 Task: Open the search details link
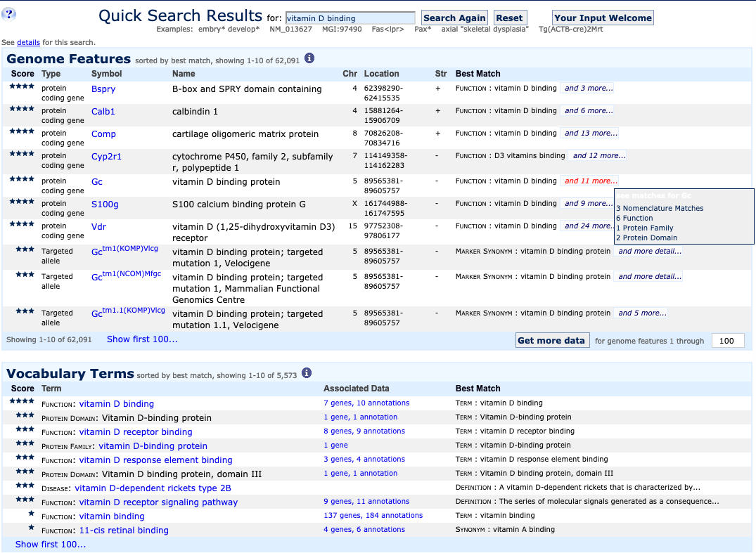click(x=28, y=42)
